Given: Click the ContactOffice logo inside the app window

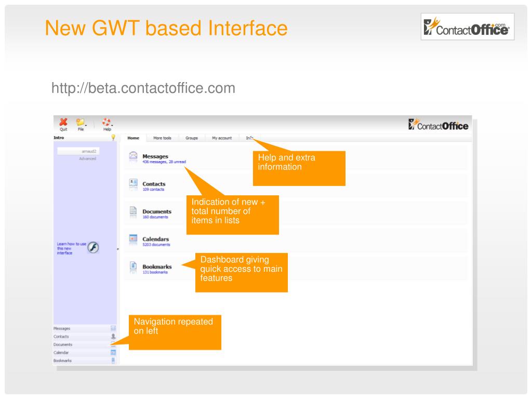Looking at the screenshot, I should (438, 125).
